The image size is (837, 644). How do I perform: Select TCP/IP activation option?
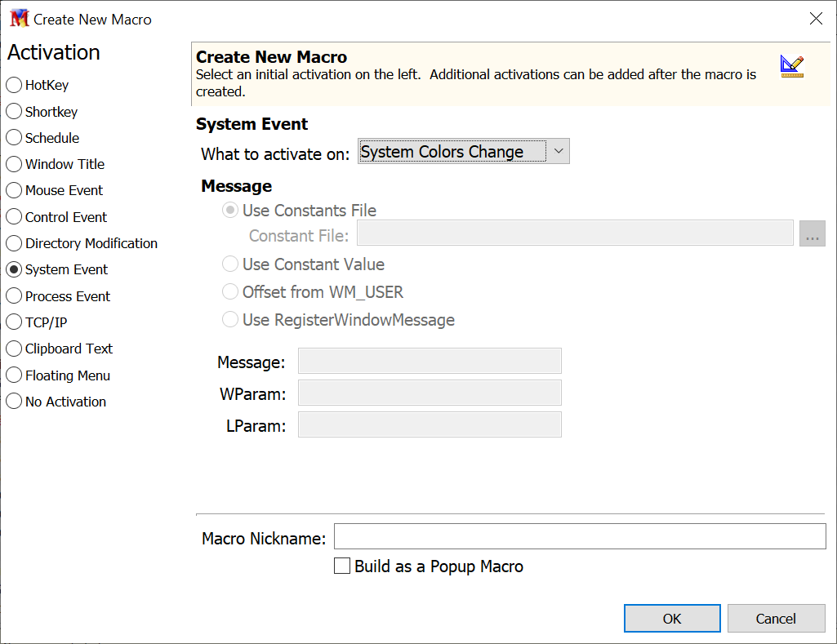click(14, 322)
